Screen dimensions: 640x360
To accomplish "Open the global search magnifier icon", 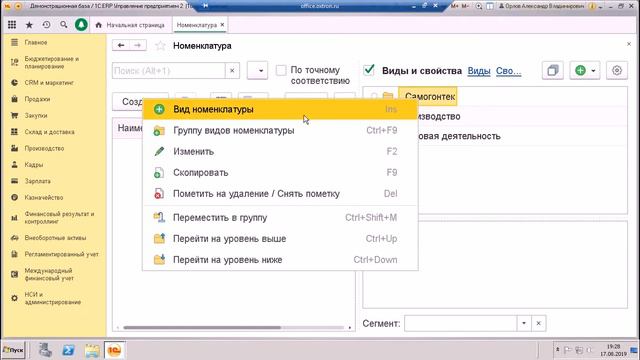I will 64,25.
